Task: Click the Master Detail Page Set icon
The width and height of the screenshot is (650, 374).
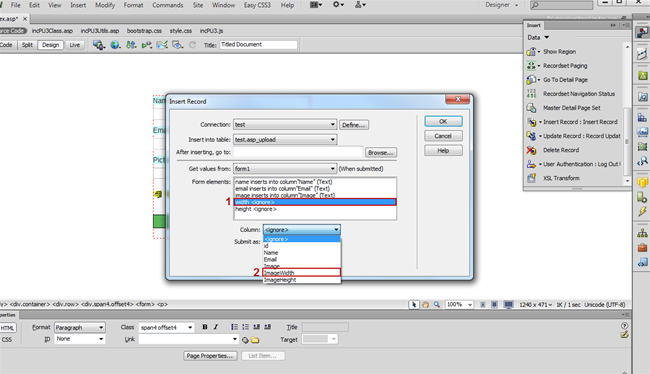Action: pyautogui.click(x=531, y=108)
